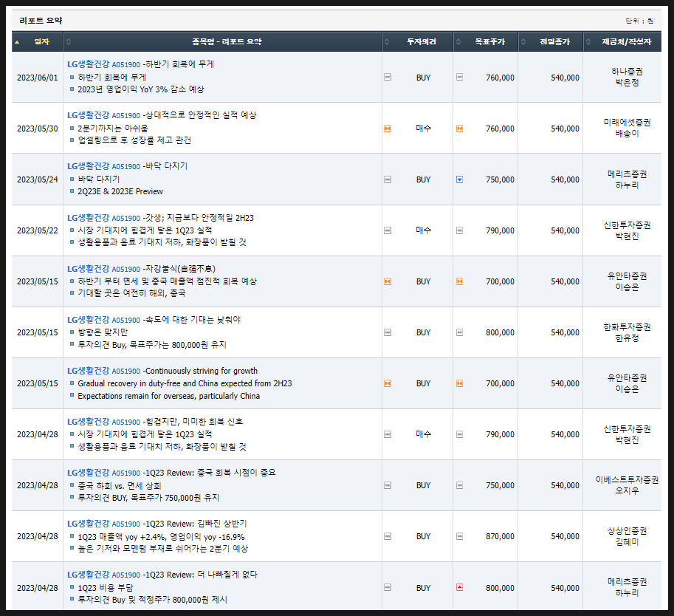Open LG생활건강 link for Continuously striving for growth
Screen dimensions: 674x616
pyautogui.click(x=88, y=371)
